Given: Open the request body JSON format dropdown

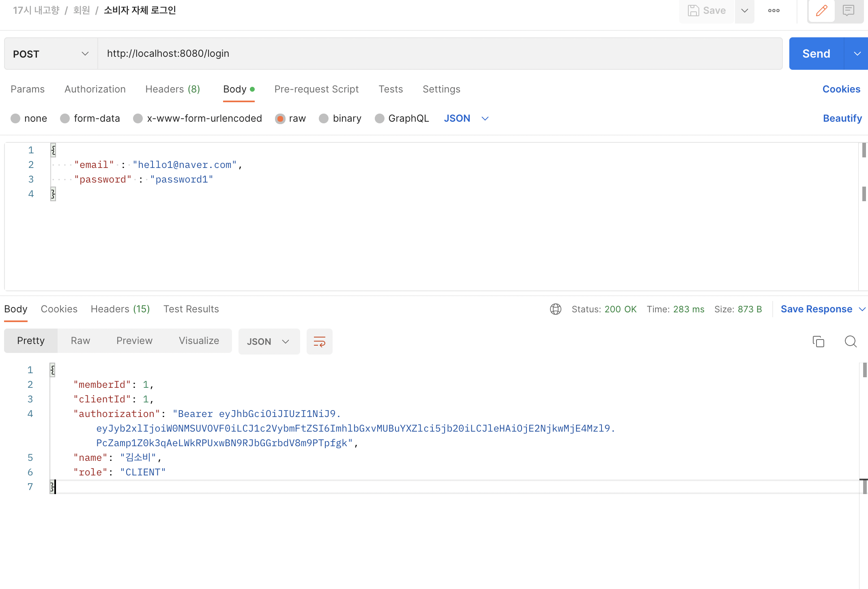Looking at the screenshot, I should point(466,118).
